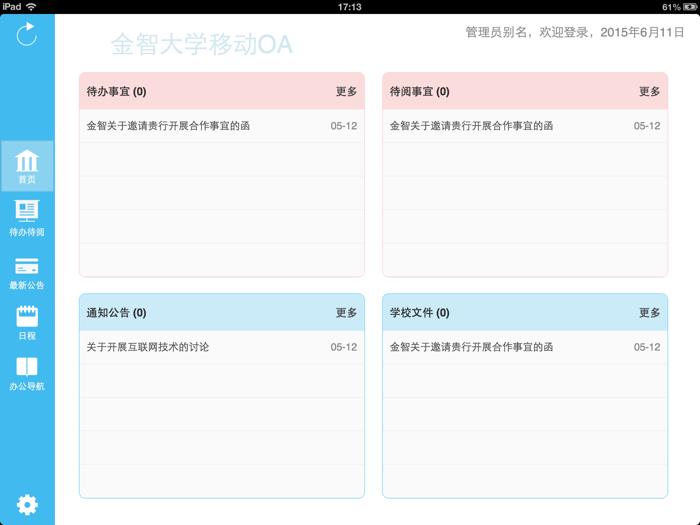Screen dimensions: 700x525
Task: Open the 办公导航 book icon
Action: click(x=27, y=374)
